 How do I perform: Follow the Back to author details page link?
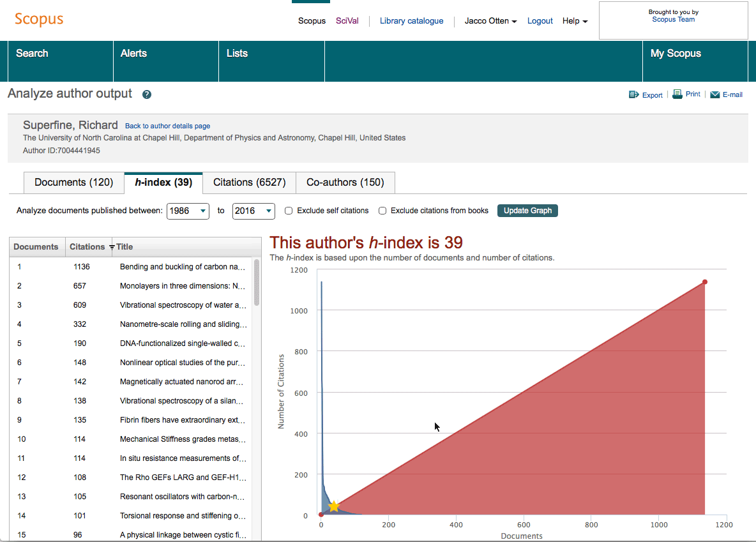167,126
